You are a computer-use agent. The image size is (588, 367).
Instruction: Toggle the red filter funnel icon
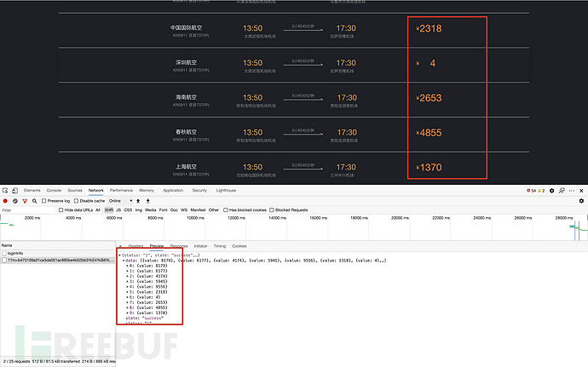click(x=25, y=201)
